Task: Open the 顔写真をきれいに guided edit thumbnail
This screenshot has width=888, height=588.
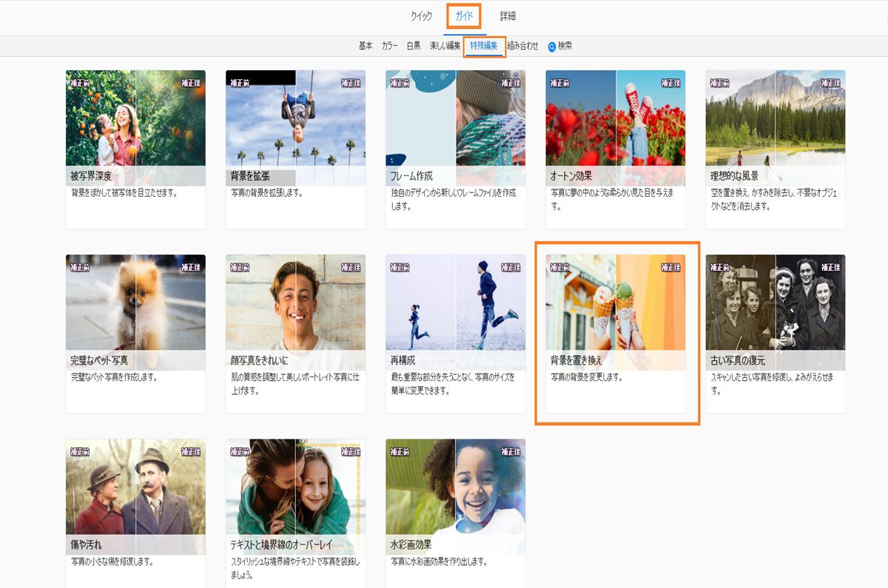Action: pyautogui.click(x=295, y=313)
